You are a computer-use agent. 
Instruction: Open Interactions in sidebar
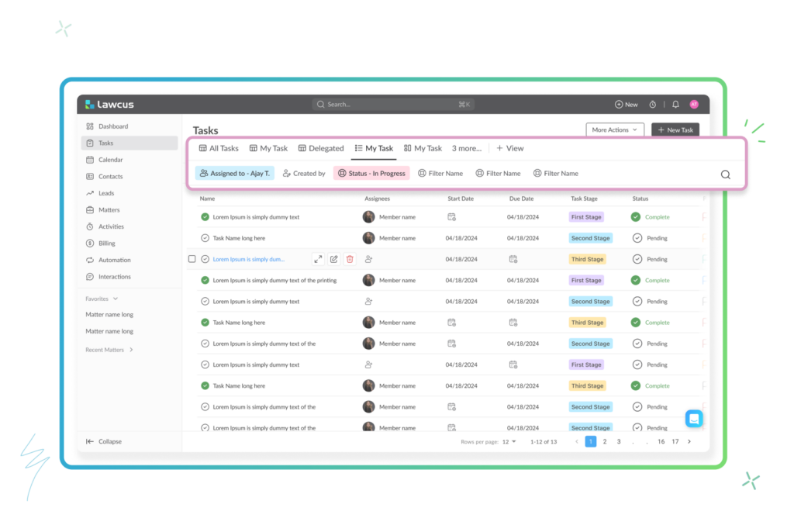[129, 277]
